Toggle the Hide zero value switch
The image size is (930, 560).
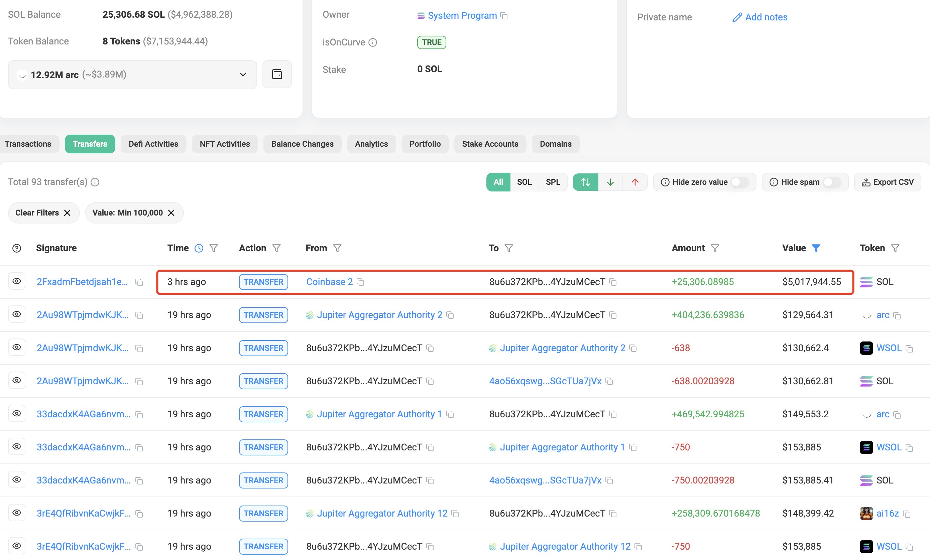pyautogui.click(x=740, y=182)
